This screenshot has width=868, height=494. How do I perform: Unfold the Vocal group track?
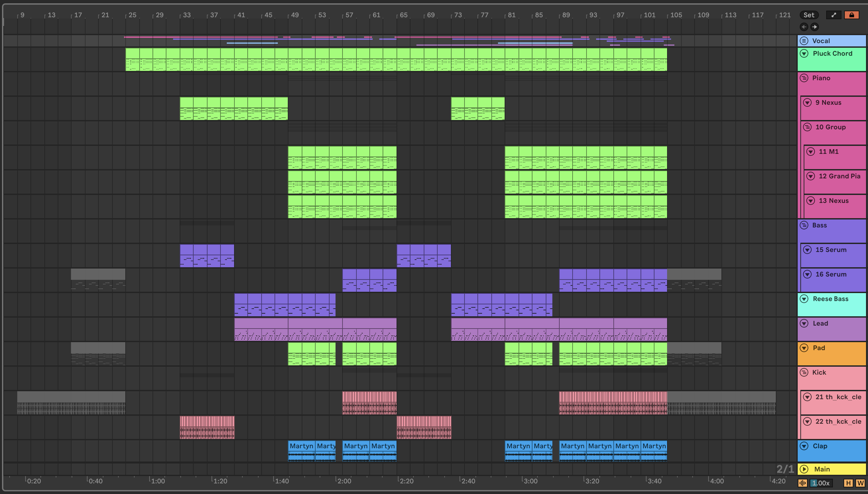click(804, 41)
